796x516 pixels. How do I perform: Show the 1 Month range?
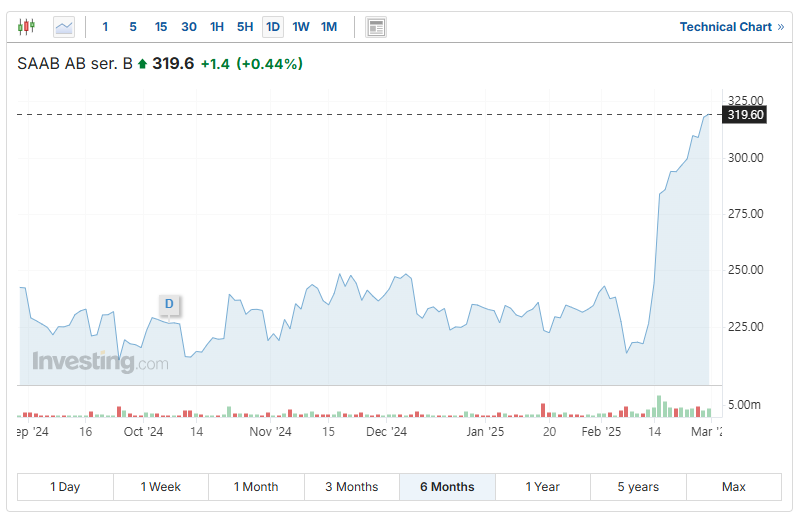[x=256, y=487]
